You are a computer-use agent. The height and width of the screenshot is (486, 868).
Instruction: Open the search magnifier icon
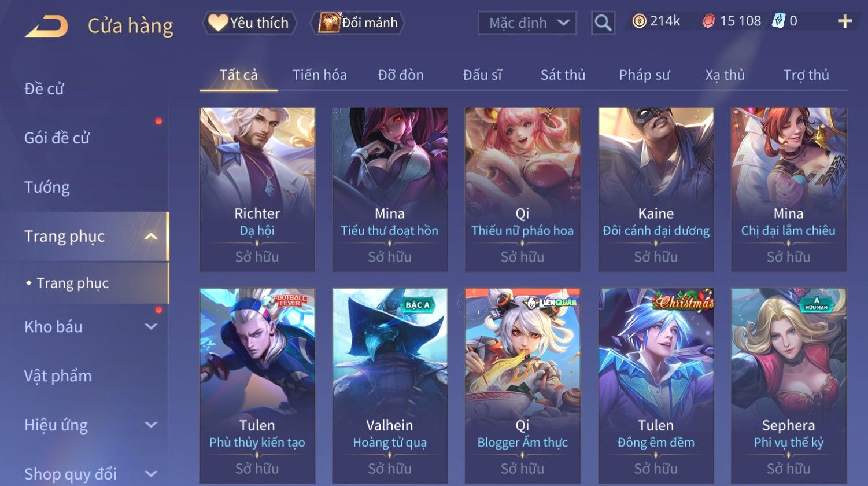pos(603,23)
